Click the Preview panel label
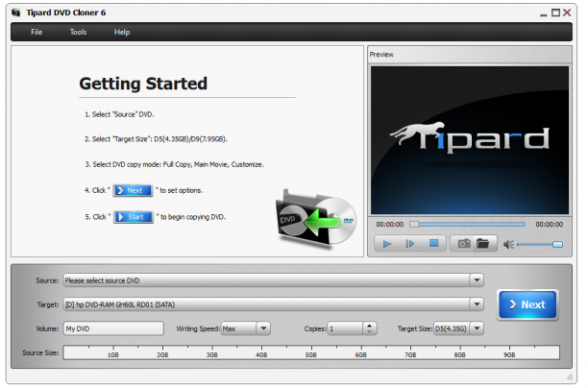 coord(381,55)
